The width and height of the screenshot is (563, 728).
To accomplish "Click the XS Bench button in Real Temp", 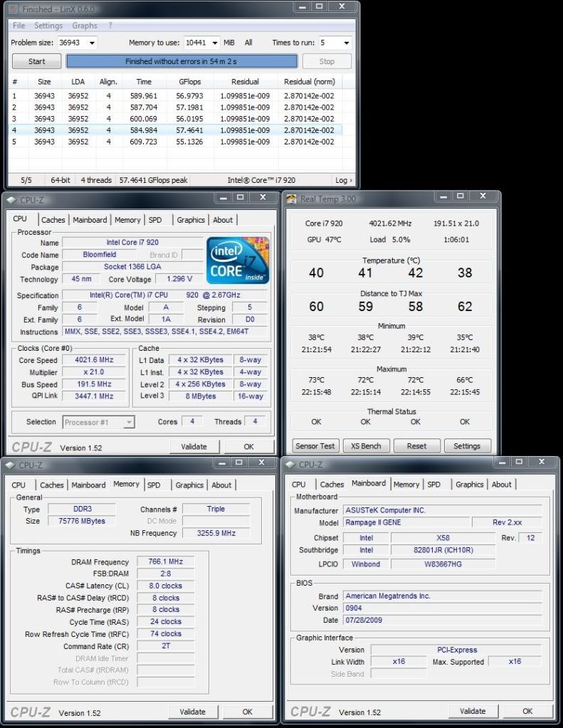I will tap(366, 445).
